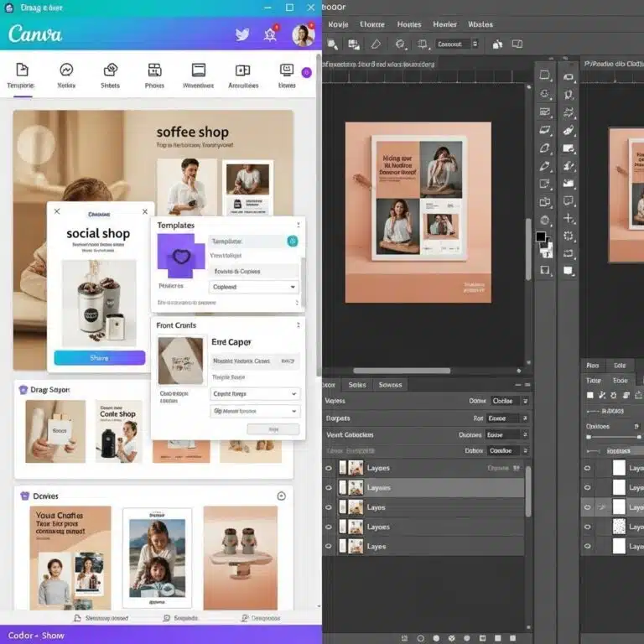
Task: Click first status icon at editor bottom bar
Action: click(404, 638)
